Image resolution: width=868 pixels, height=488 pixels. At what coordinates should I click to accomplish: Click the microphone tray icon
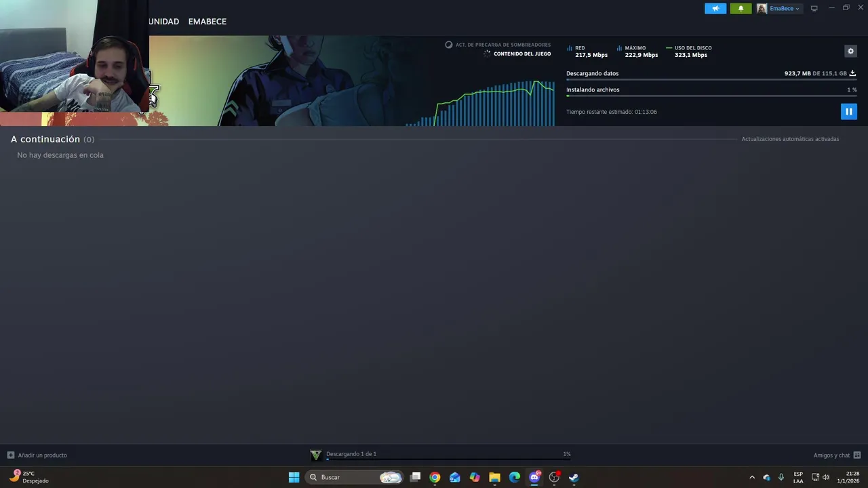click(781, 477)
